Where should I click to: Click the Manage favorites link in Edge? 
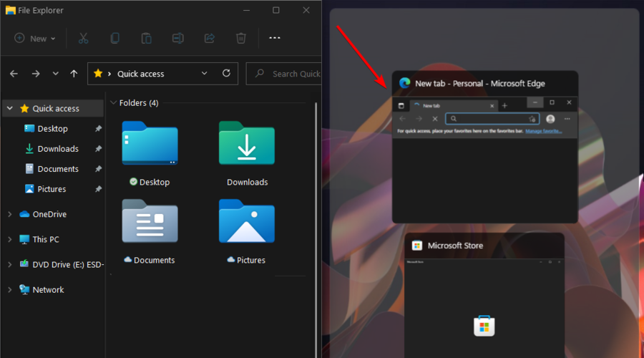tap(544, 131)
